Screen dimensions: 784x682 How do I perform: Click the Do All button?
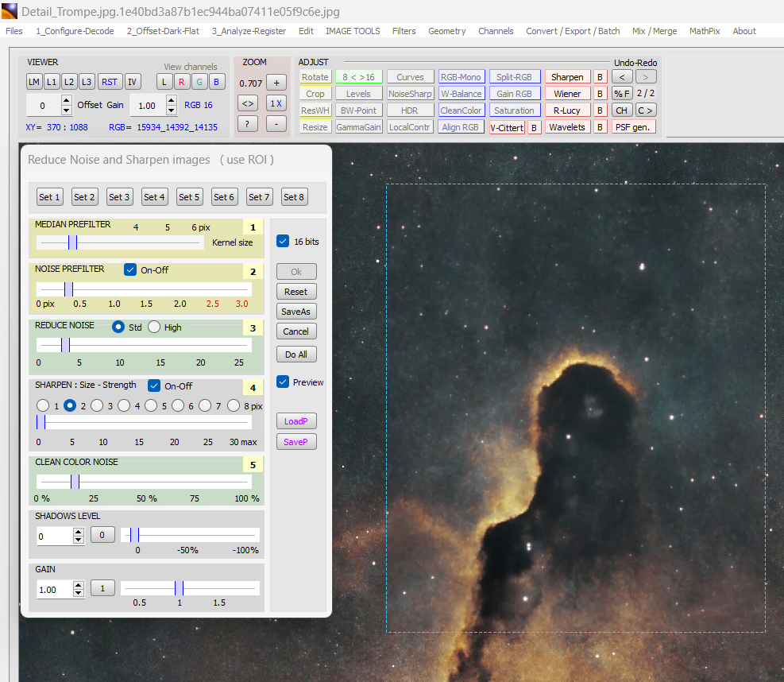coord(295,355)
